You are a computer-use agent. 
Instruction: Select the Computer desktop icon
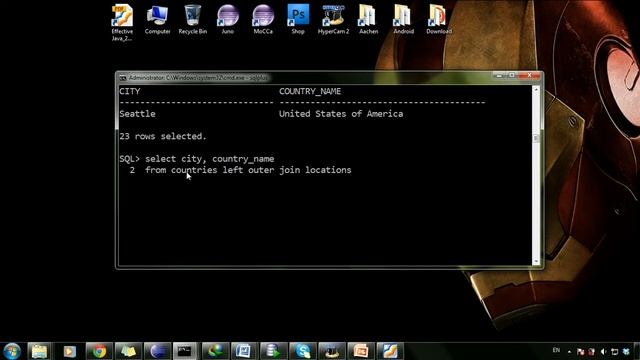(x=157, y=20)
